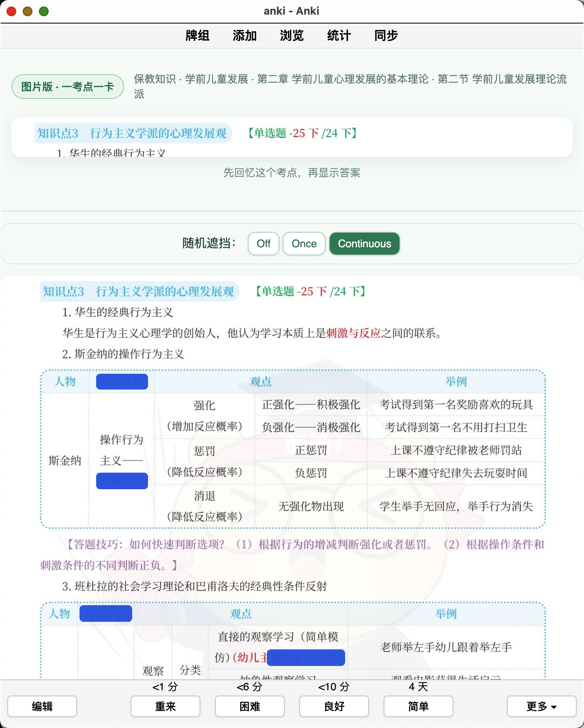Viewport: 584px width, 728px height.
Task: Click cell 正强化——积极强化
Action: coord(311,405)
